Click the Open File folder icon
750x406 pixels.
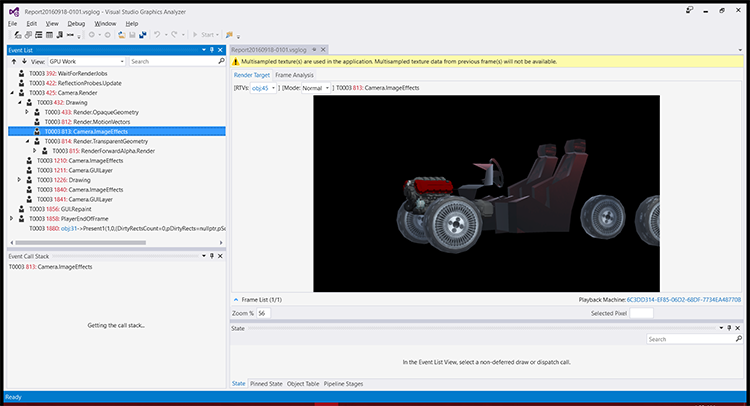[x=121, y=35]
